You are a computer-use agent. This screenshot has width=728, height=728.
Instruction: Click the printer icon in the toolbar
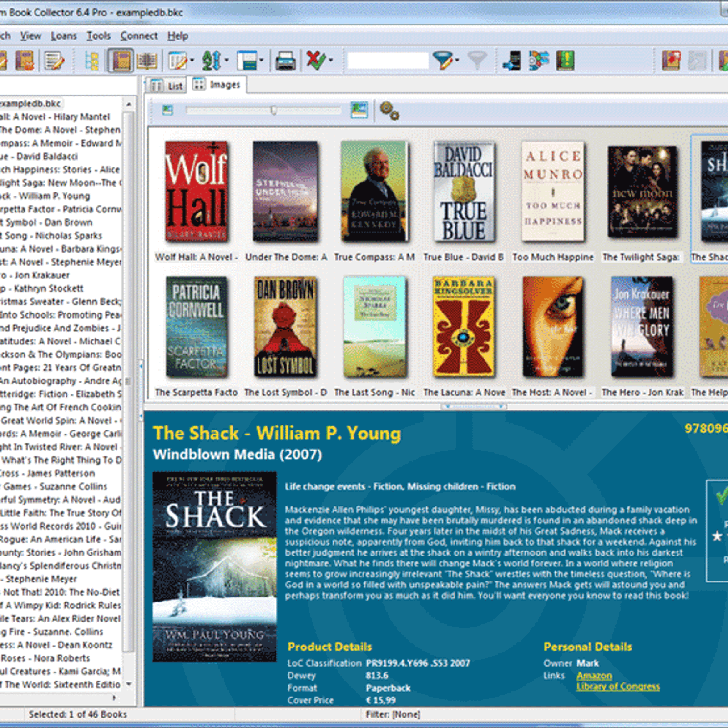click(x=285, y=61)
